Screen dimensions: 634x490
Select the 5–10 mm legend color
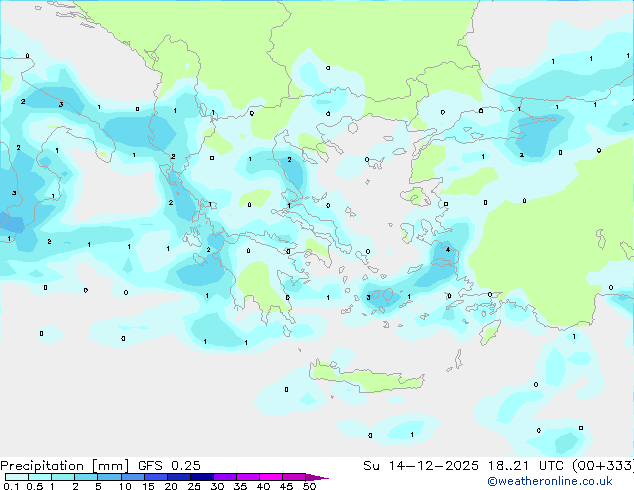[109, 477]
